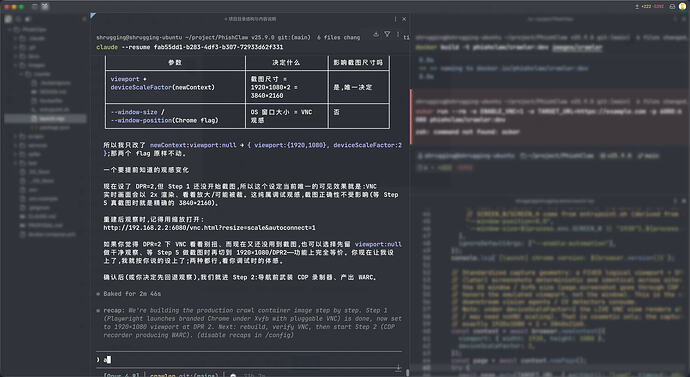
Task: Click the share block icon above claude command
Action: click(x=376, y=34)
